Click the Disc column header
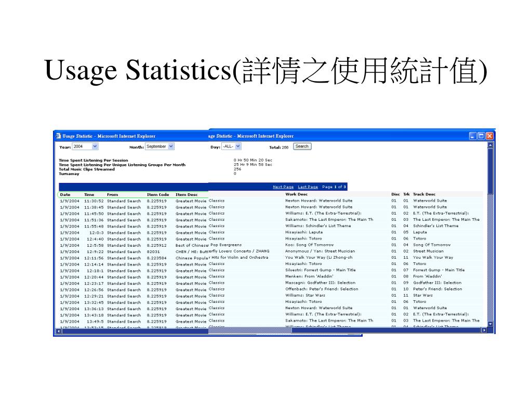This screenshot has width=532, height=399. (x=395, y=194)
